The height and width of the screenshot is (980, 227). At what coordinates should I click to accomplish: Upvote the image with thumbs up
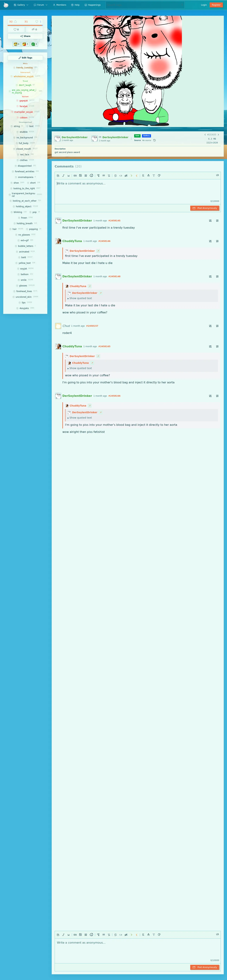[x=16, y=22]
